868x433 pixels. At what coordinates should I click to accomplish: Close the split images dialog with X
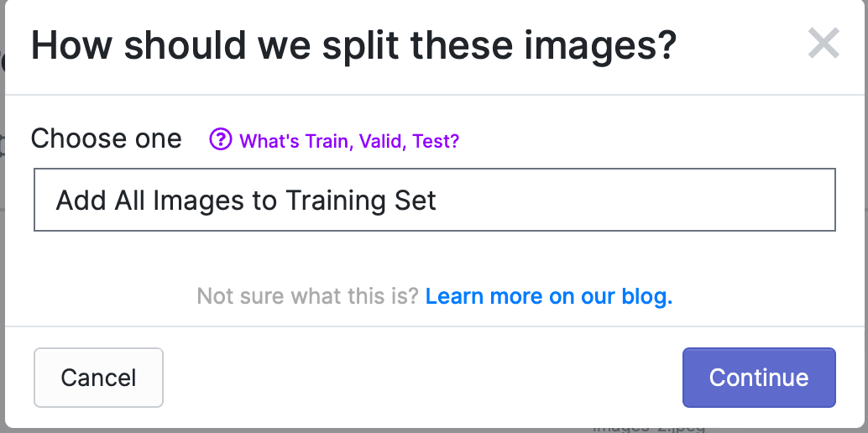pyautogui.click(x=824, y=43)
